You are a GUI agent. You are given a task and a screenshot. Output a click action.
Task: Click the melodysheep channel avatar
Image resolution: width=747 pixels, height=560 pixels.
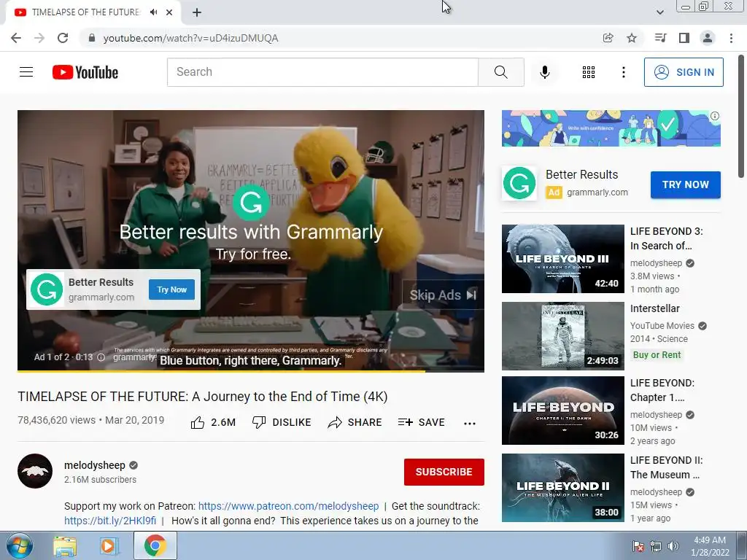pyautogui.click(x=35, y=471)
